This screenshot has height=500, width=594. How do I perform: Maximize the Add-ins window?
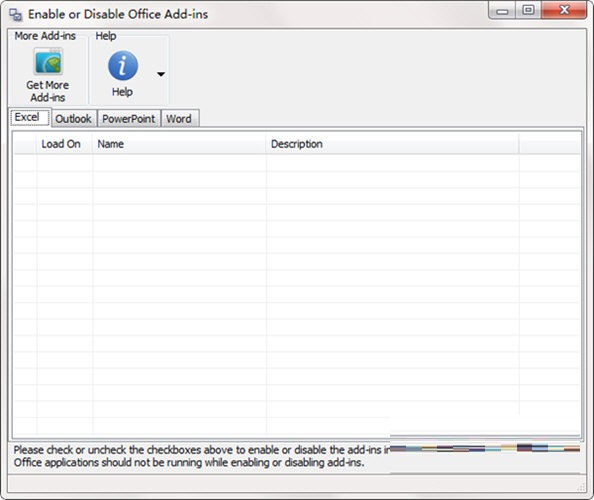point(528,10)
